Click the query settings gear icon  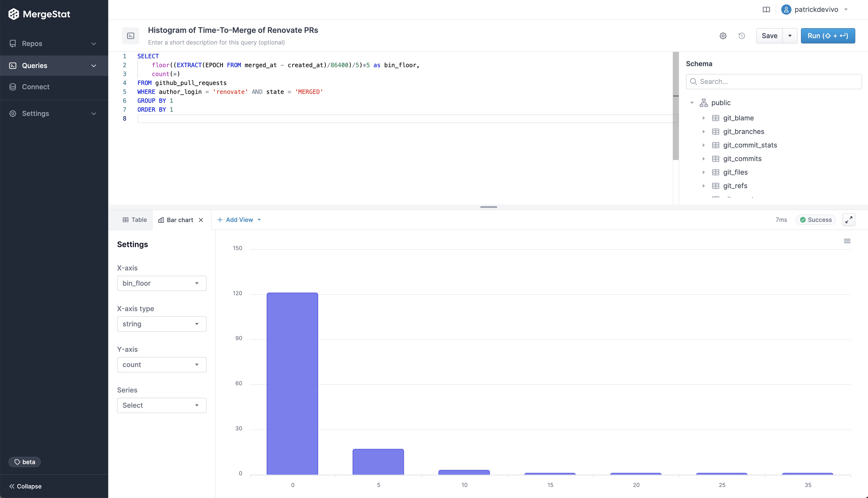(x=723, y=36)
